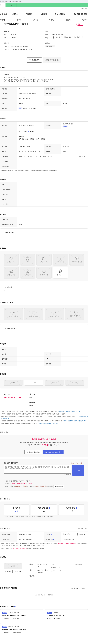Expand the 지도 보기 dropdown for 근무 예정지
The height and width of the screenshot is (644, 88).
pos(82,156)
